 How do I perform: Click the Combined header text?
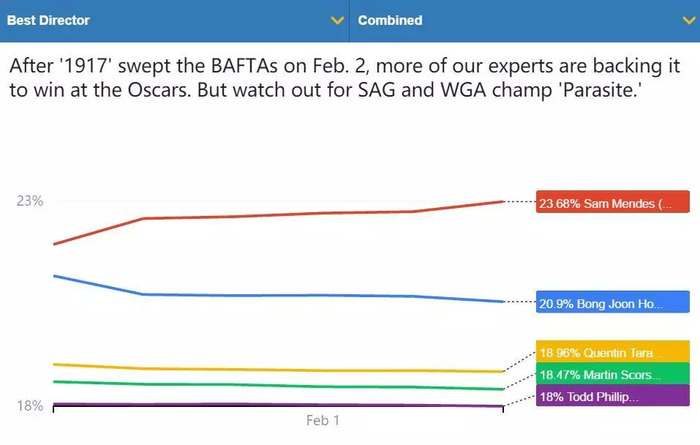pyautogui.click(x=390, y=21)
